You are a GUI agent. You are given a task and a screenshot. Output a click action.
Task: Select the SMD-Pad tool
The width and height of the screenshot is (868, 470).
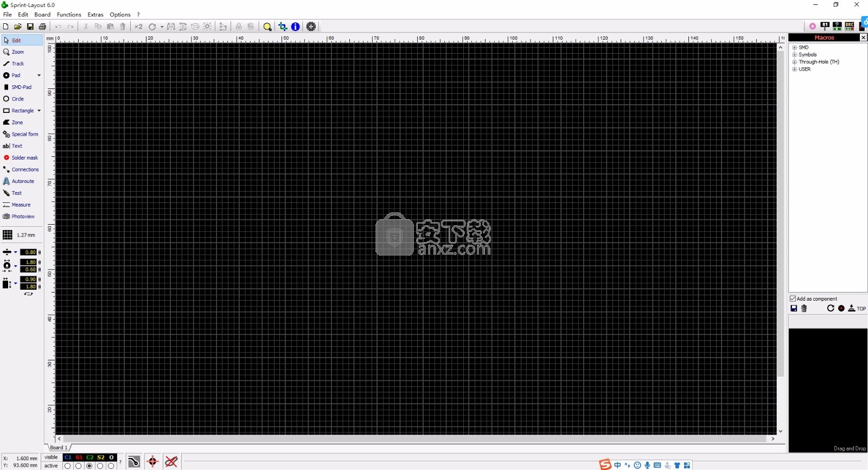coord(21,87)
